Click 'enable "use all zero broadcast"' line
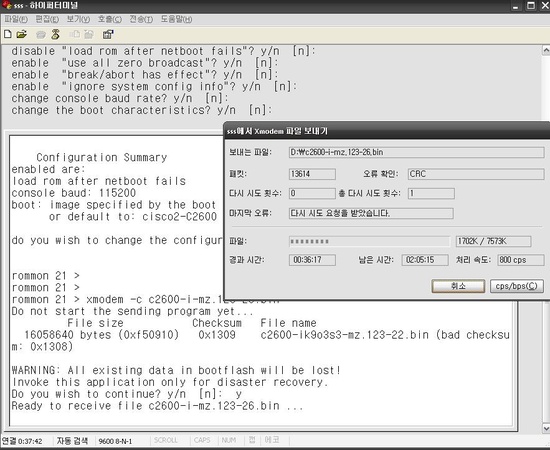 145,63
